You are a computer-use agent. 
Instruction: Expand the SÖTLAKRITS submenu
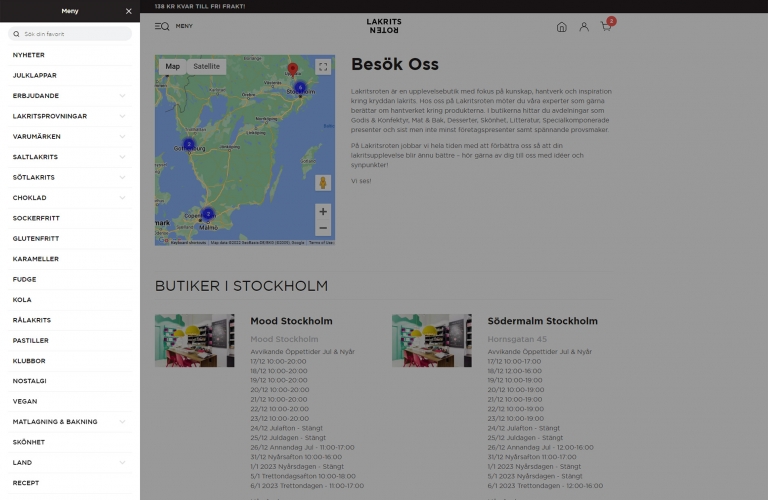pos(122,178)
